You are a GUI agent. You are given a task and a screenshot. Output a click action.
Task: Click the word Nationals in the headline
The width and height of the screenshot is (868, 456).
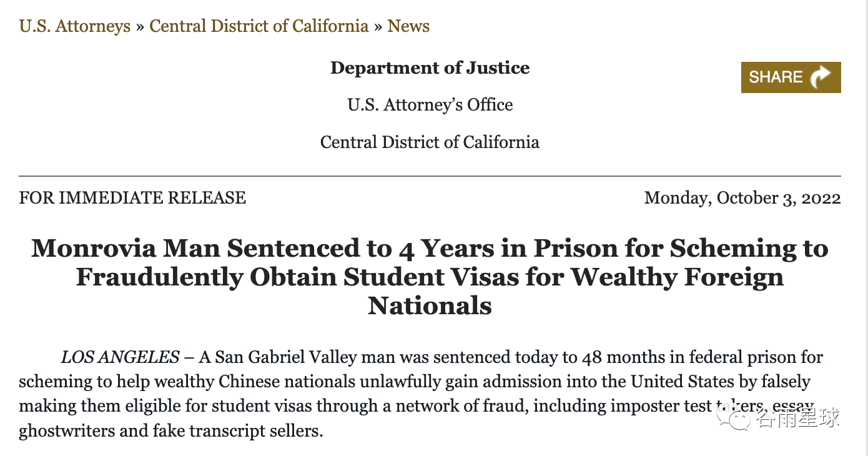point(430,306)
